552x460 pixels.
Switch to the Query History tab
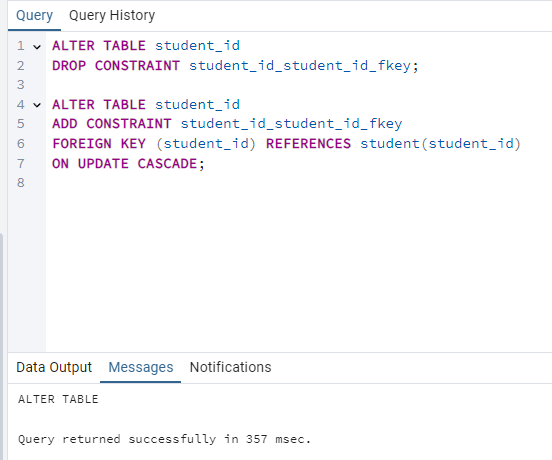tap(112, 15)
